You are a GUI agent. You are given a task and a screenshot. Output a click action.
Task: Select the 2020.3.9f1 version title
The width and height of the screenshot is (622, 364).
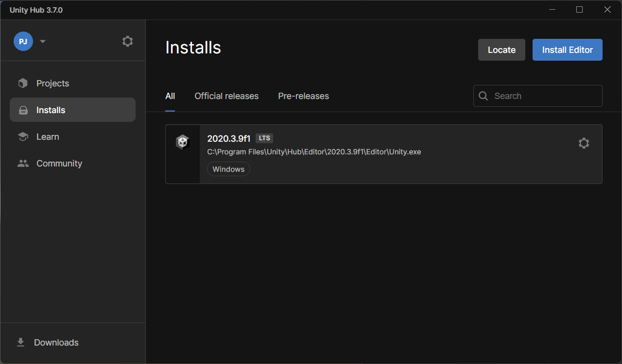click(x=229, y=139)
